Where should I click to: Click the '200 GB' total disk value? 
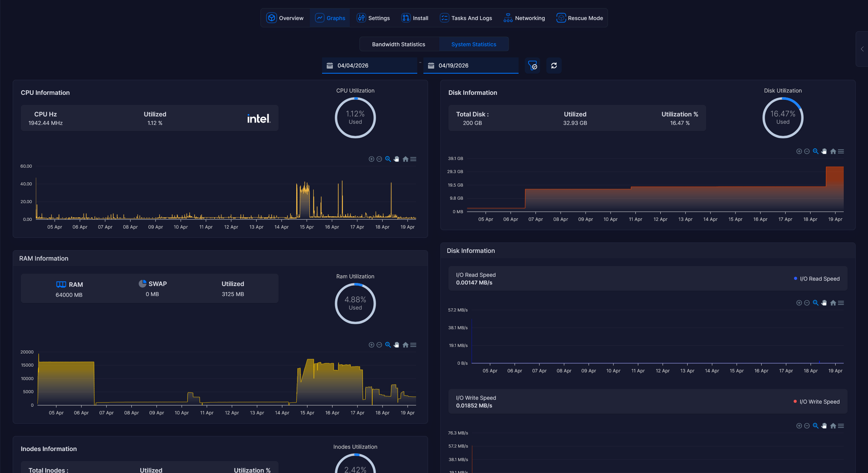coord(472,123)
